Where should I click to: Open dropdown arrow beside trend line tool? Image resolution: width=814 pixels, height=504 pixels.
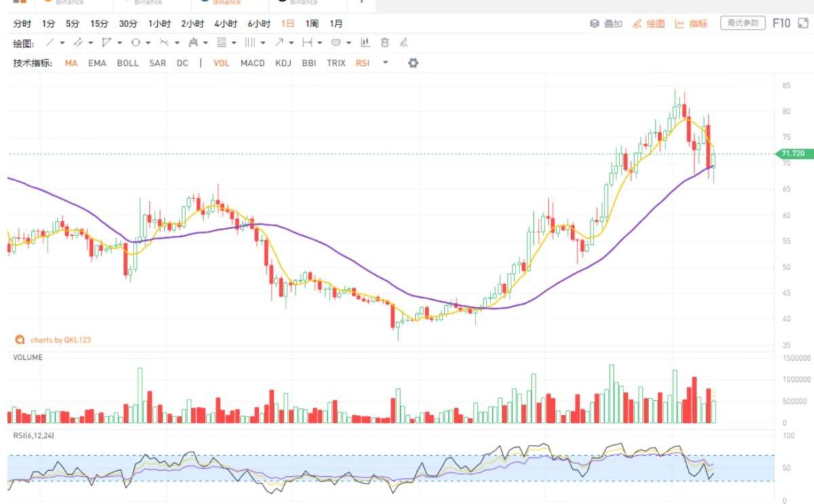coord(62,43)
